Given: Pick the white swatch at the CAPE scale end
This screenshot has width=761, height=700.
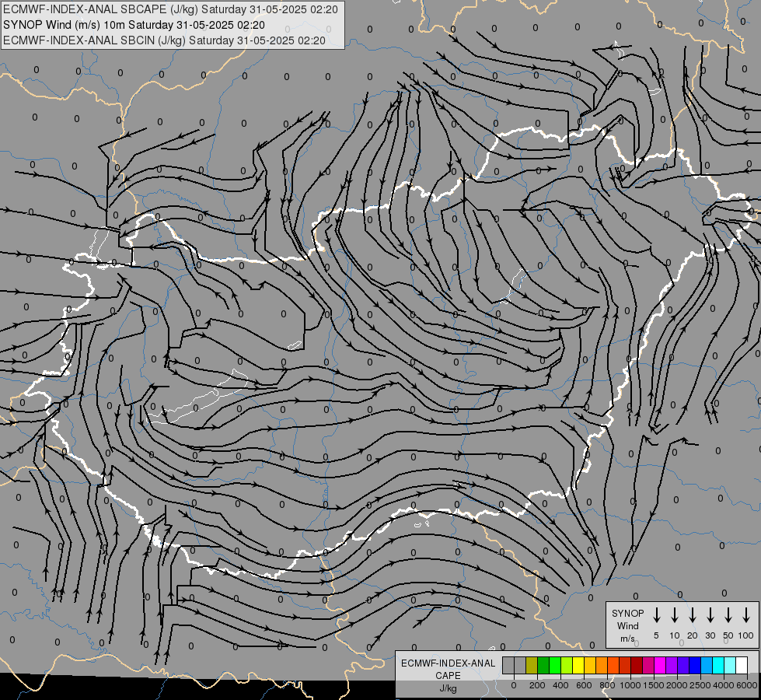Looking at the screenshot, I should 742,665.
